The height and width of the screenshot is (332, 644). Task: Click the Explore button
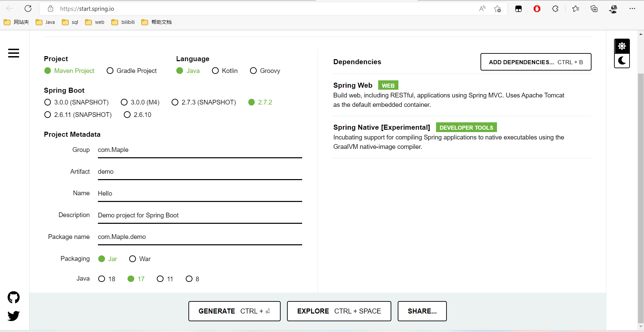click(339, 311)
